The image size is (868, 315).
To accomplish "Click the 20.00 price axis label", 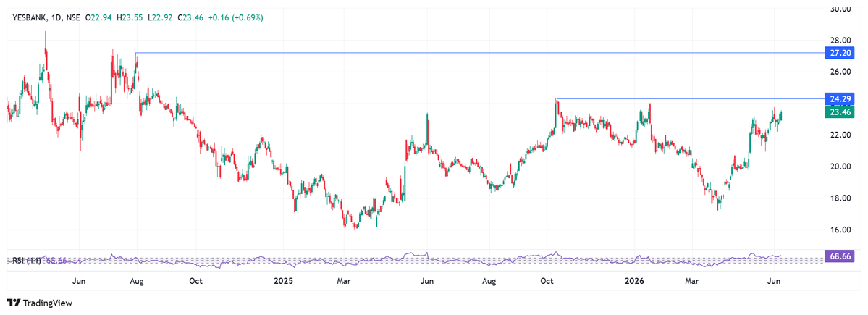I will click(841, 167).
